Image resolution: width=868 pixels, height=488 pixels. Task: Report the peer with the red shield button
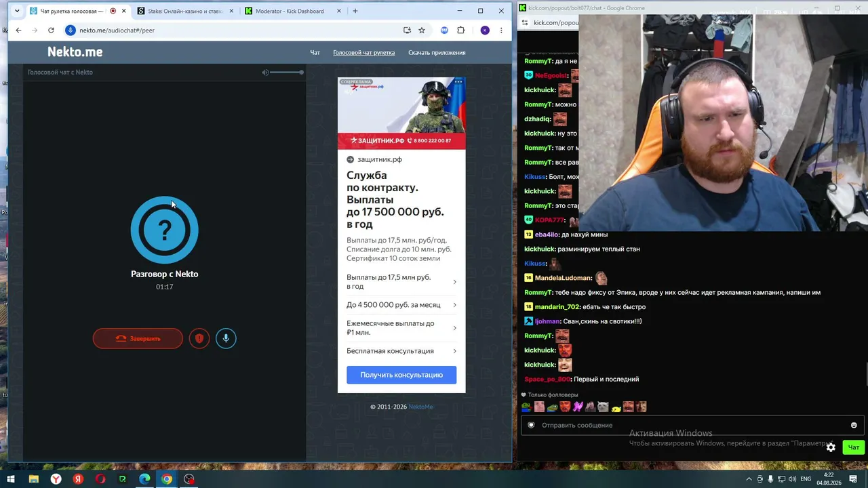pyautogui.click(x=199, y=338)
